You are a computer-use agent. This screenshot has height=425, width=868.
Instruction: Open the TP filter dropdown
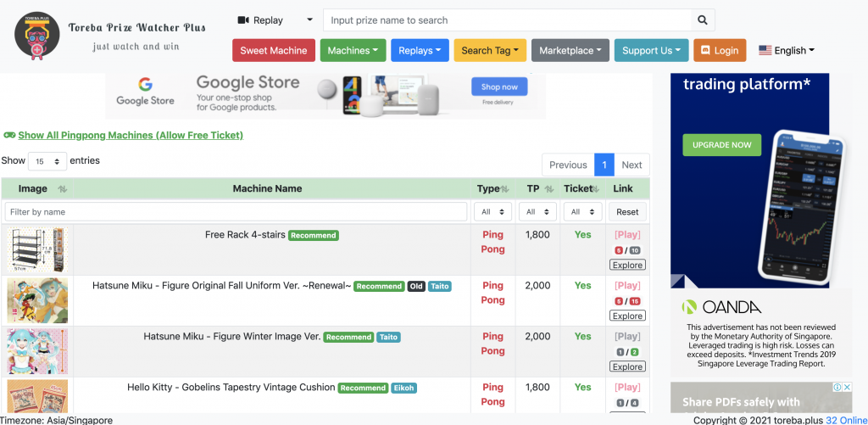point(537,212)
